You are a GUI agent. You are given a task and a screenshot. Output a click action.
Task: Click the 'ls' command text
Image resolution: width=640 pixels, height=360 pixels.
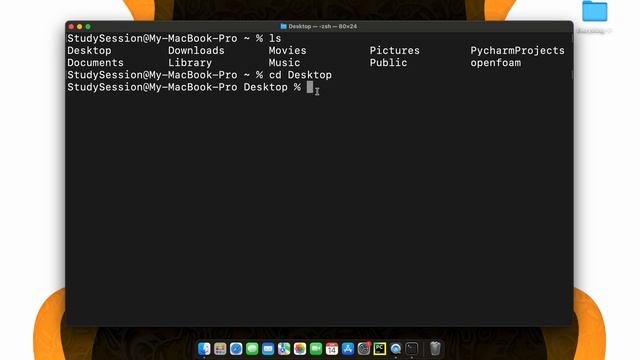(275, 38)
